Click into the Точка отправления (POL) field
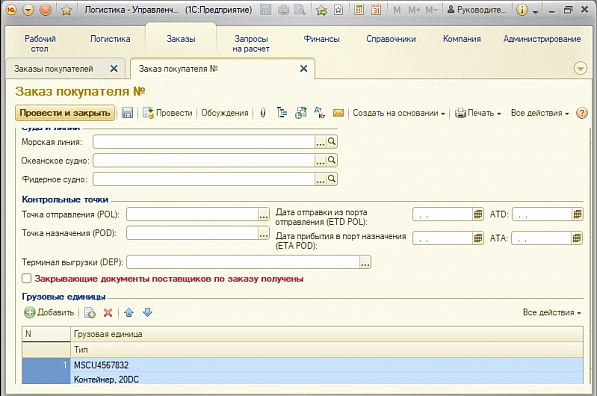 point(193,214)
